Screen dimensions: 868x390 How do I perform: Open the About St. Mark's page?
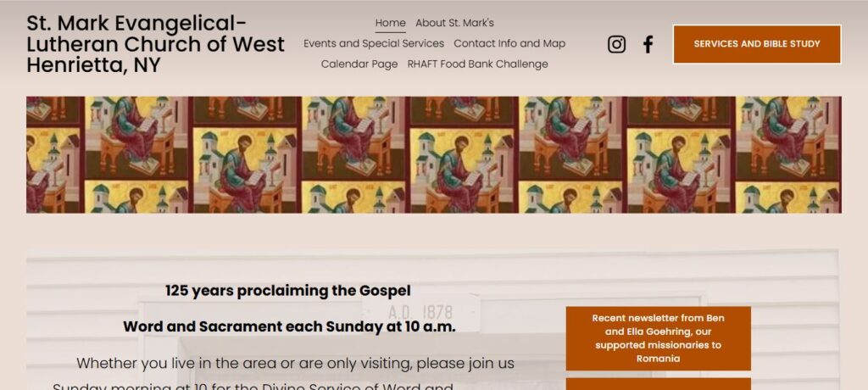[x=454, y=23]
